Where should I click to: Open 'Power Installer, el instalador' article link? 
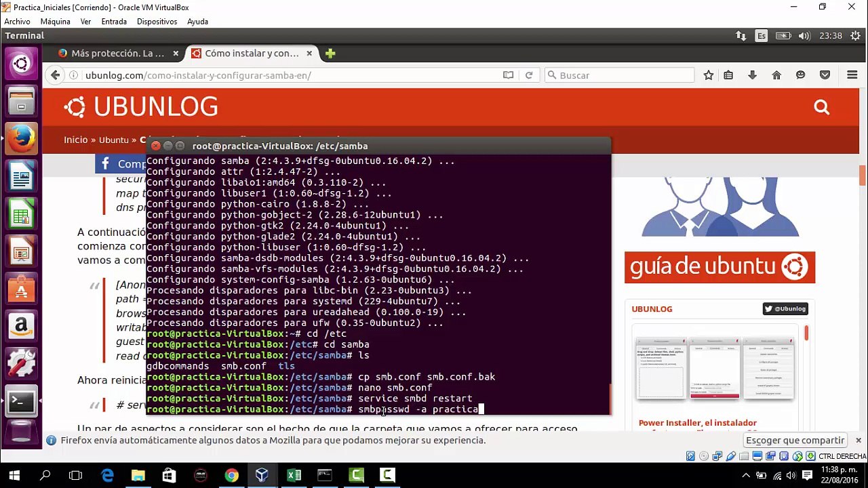tap(697, 423)
